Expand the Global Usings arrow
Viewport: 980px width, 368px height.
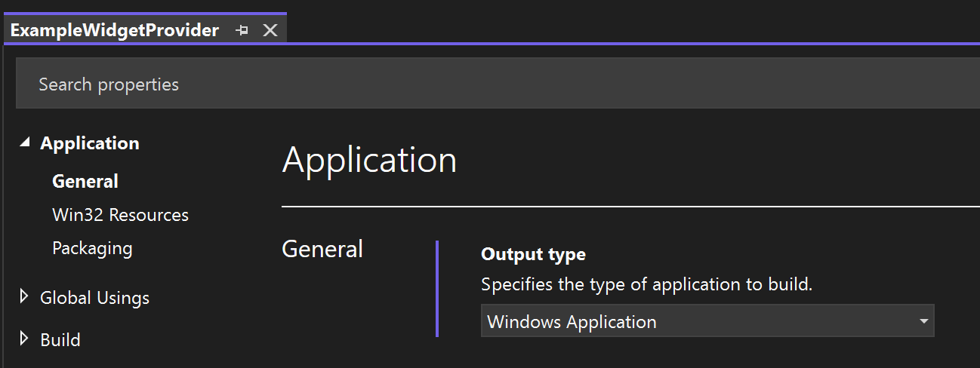pos(25,298)
